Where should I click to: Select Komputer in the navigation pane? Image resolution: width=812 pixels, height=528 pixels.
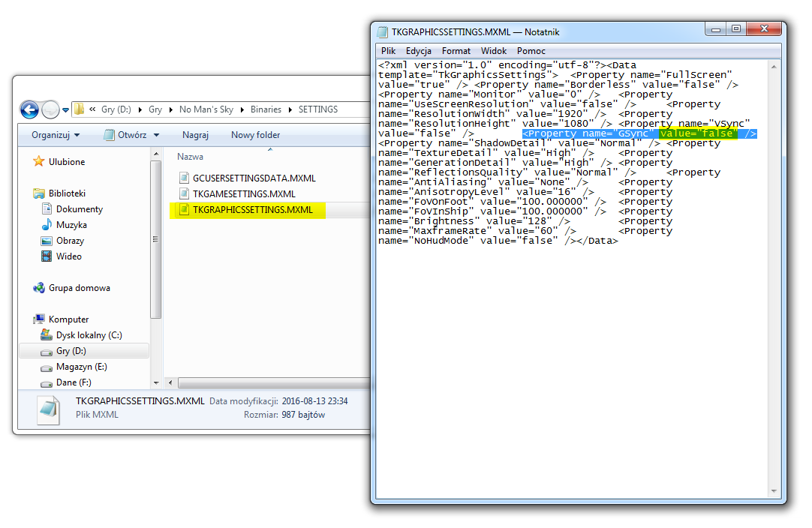(68, 320)
